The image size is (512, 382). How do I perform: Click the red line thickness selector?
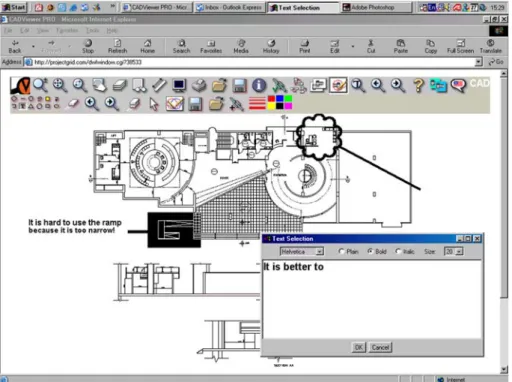(x=257, y=103)
